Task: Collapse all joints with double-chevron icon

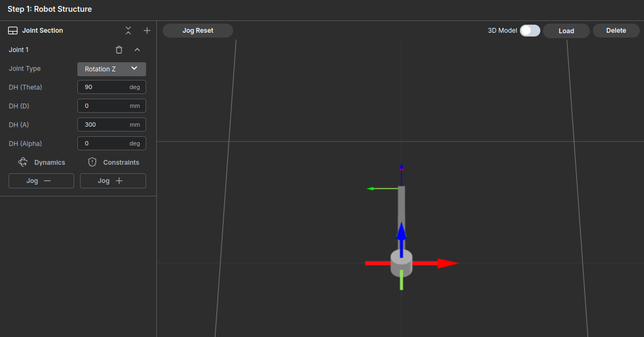Action: [128, 31]
